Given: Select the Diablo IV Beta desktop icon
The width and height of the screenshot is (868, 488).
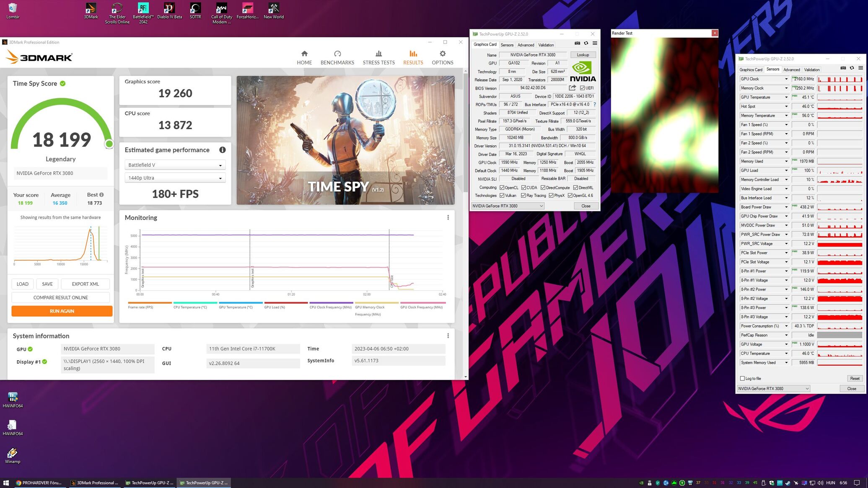Looking at the screenshot, I should click(x=169, y=11).
